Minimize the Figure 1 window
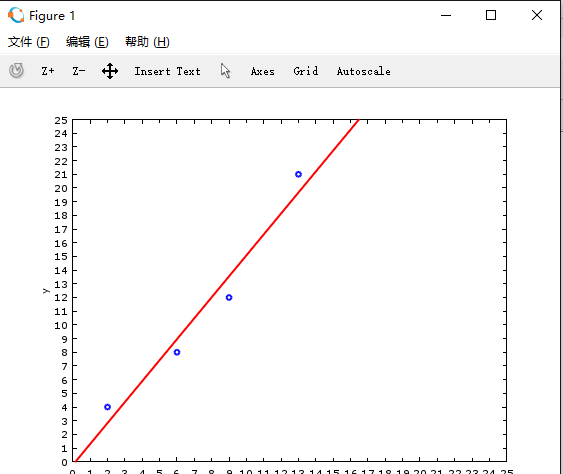This screenshot has height=474, width=563. (446, 15)
